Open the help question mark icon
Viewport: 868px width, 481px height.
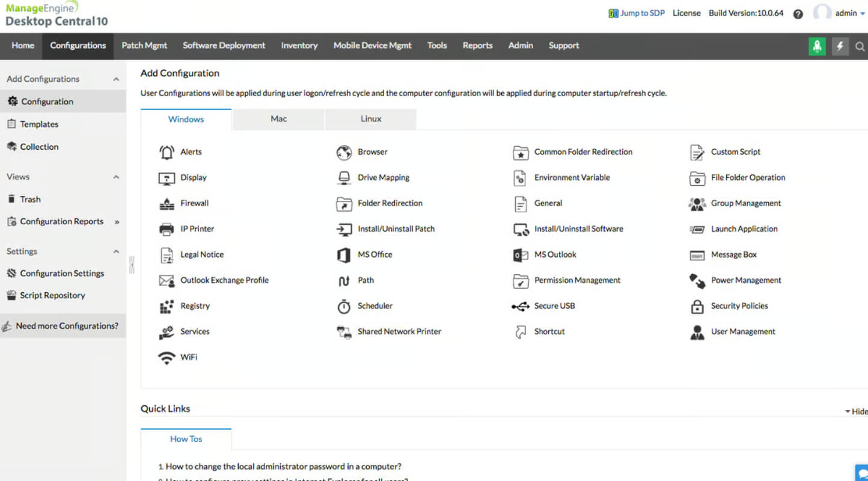798,14
